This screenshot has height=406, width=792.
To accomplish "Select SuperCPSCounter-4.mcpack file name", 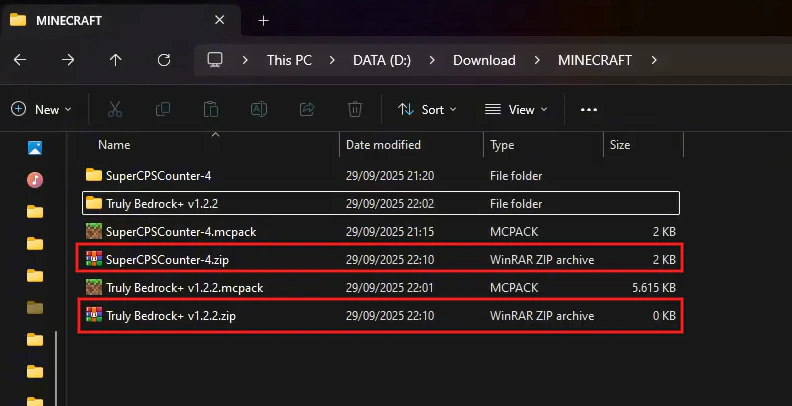I will [181, 232].
